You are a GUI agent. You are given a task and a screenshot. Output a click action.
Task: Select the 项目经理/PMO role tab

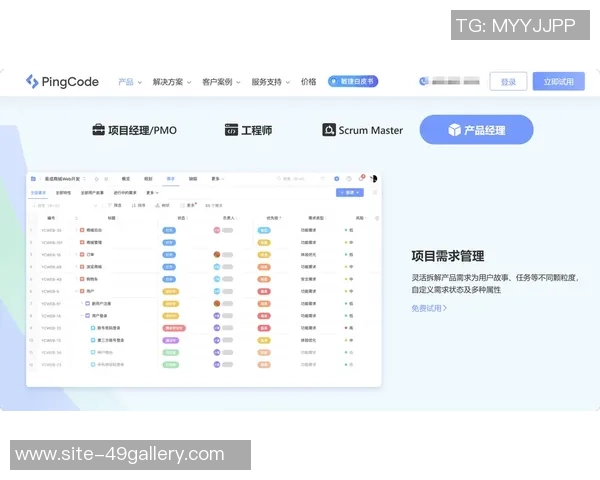(x=135, y=130)
